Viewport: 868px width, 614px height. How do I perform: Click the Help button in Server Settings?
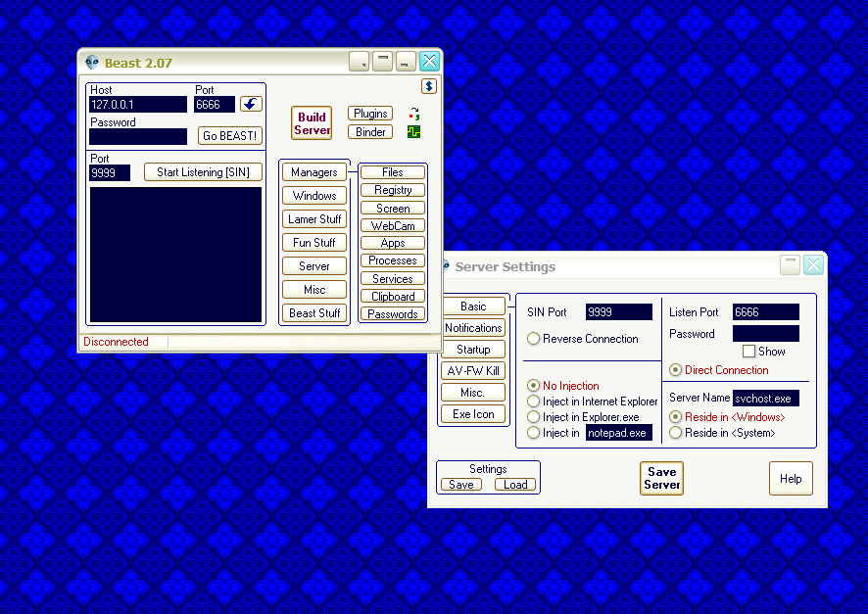(791, 479)
